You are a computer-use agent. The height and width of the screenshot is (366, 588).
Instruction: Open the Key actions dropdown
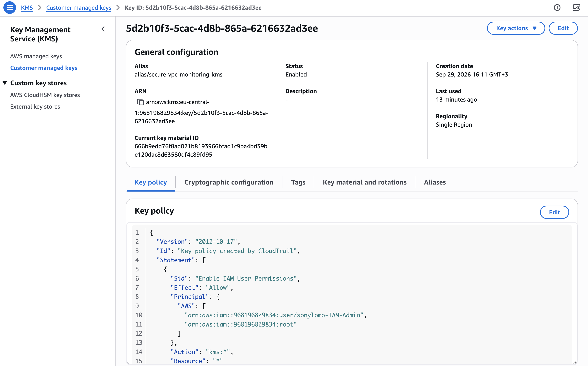[x=516, y=28]
